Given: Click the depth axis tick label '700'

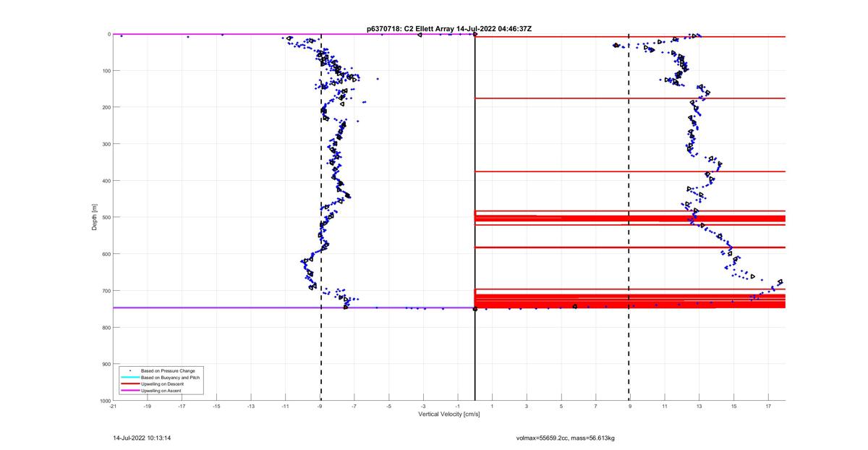Looking at the screenshot, I should click(106, 291).
